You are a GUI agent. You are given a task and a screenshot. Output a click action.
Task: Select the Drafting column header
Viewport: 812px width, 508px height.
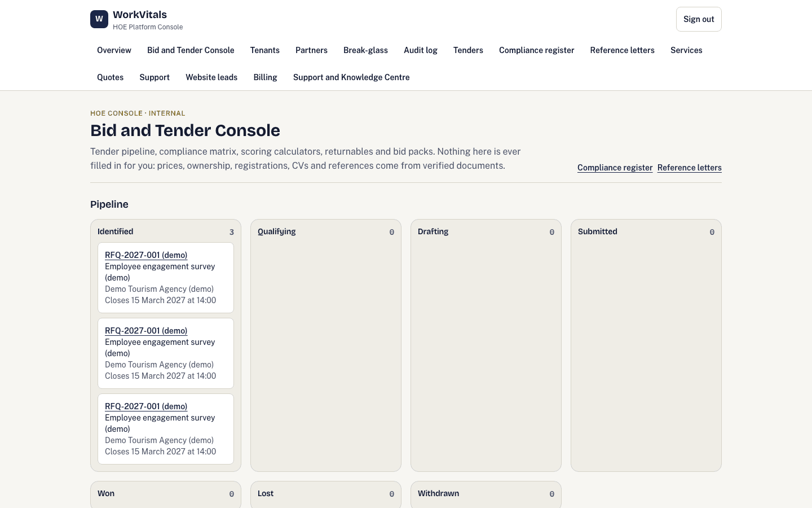tap(433, 231)
